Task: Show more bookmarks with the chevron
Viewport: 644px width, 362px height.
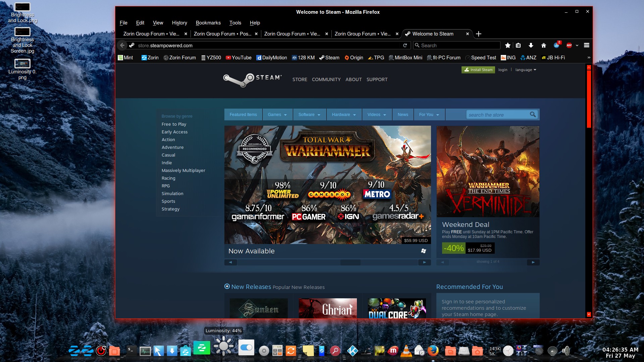Action: pyautogui.click(x=589, y=58)
